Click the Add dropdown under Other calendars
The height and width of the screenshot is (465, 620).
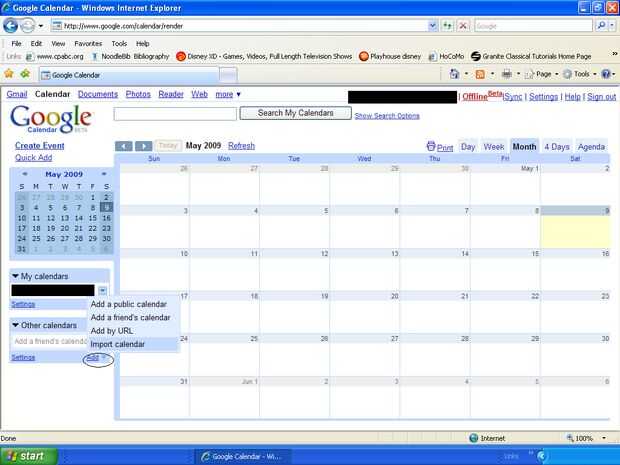click(96, 358)
